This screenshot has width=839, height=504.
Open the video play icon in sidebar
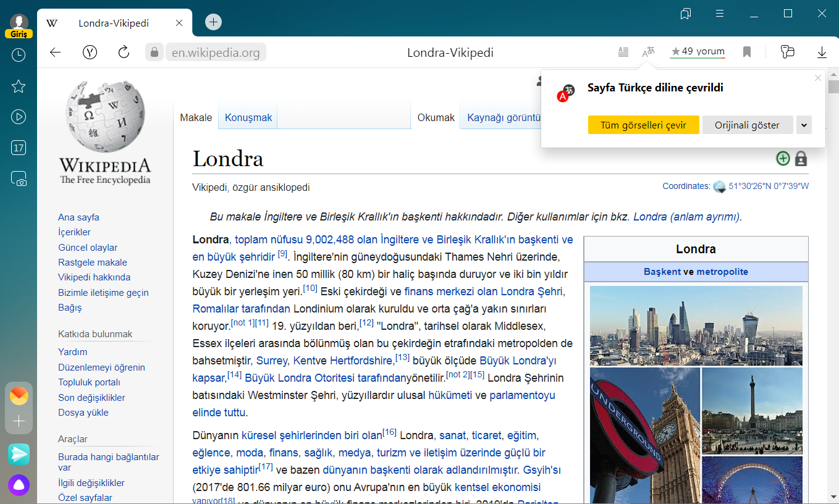click(x=19, y=116)
